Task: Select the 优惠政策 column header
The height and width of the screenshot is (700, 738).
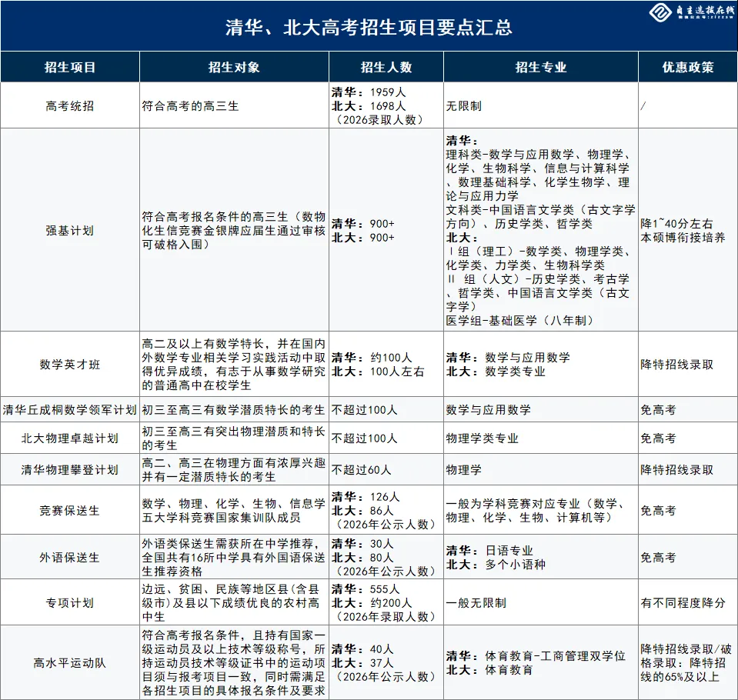Action: [688, 67]
